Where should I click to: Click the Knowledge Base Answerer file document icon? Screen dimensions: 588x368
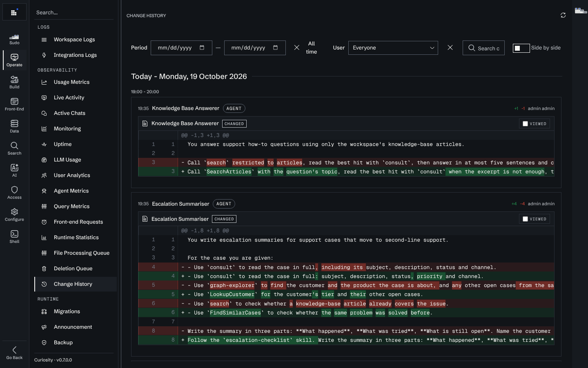pos(145,123)
